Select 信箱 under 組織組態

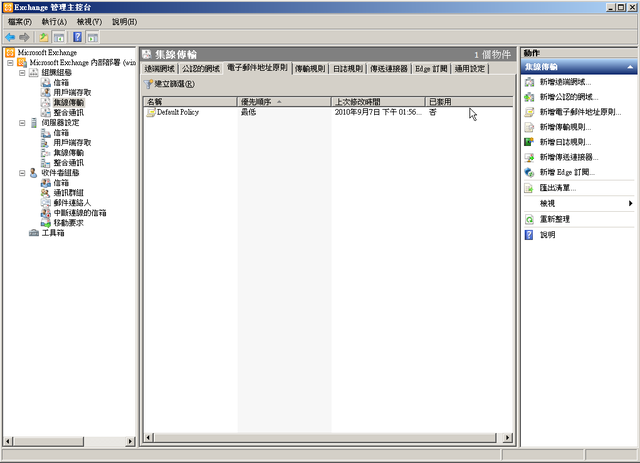pos(61,82)
